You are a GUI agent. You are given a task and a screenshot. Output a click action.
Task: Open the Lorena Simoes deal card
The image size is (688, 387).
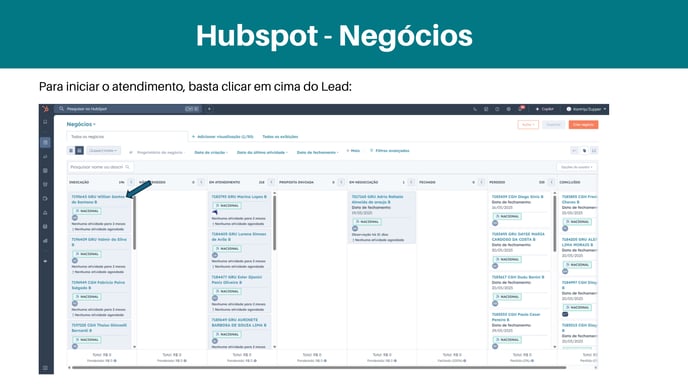(x=239, y=237)
